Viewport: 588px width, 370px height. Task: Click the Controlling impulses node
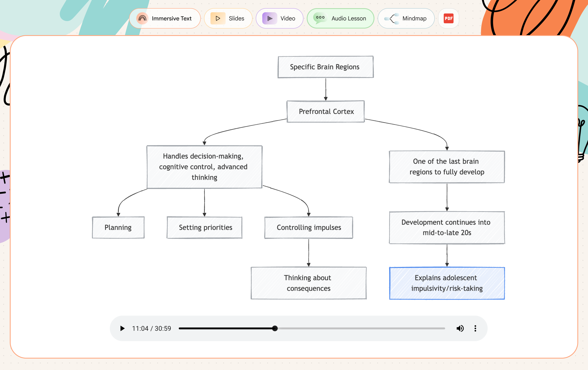click(309, 227)
